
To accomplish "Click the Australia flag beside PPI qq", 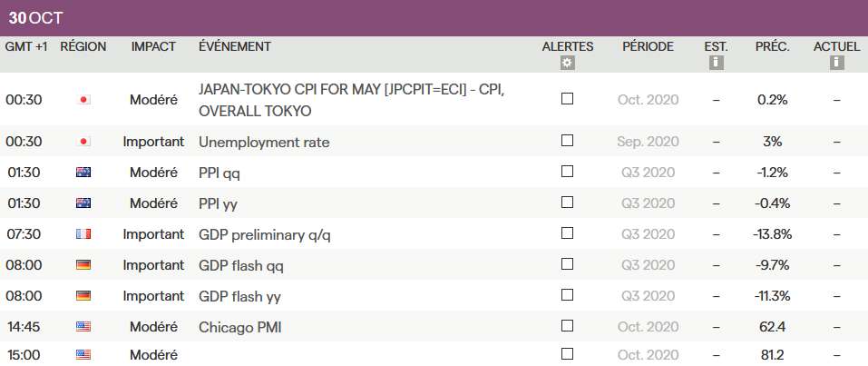I will 83,172.
